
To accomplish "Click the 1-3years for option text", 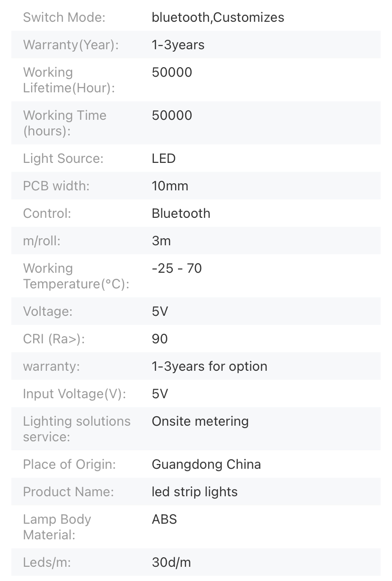I will click(x=209, y=366).
